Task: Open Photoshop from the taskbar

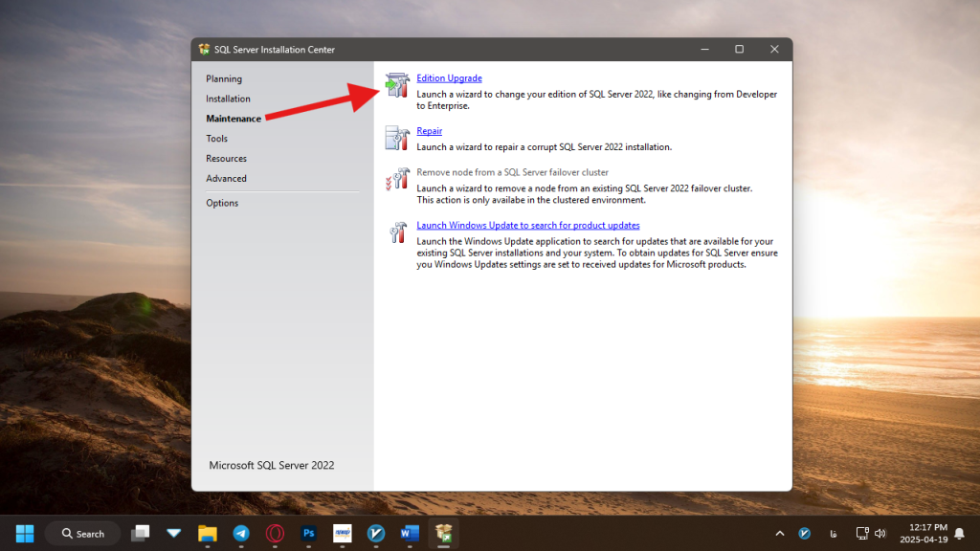Action: (x=309, y=534)
